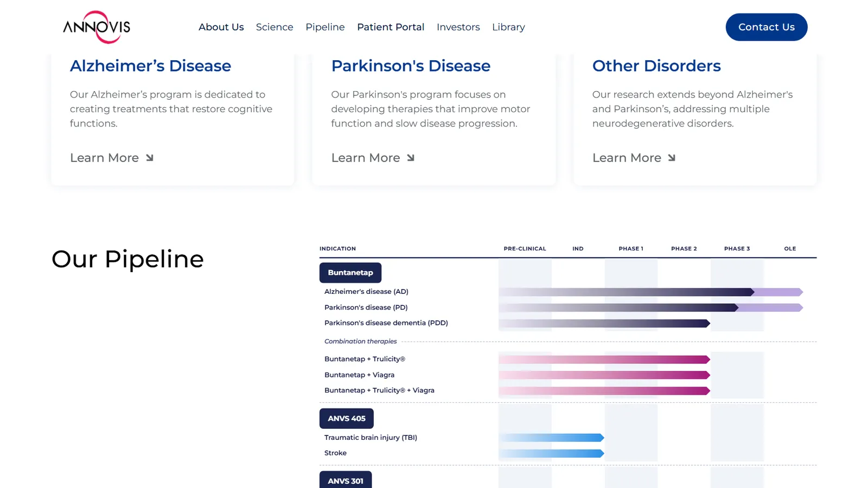This screenshot has height=488, width=868.
Task: Click the Stroke progress bar
Action: (x=552, y=453)
